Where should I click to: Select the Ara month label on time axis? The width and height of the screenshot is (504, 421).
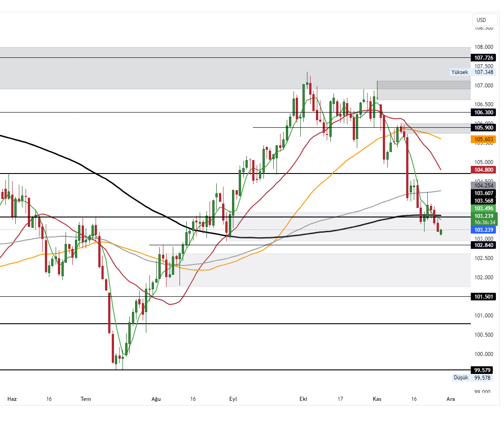450,399
